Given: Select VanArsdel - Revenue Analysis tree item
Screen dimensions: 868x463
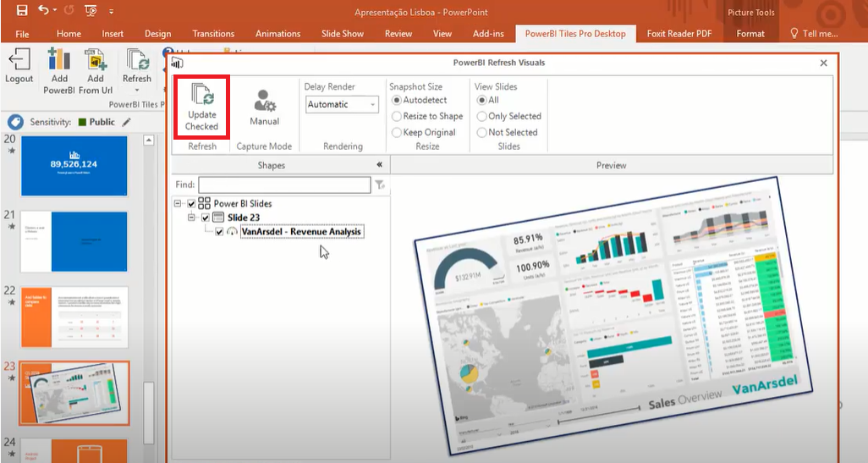Looking at the screenshot, I should (302, 232).
